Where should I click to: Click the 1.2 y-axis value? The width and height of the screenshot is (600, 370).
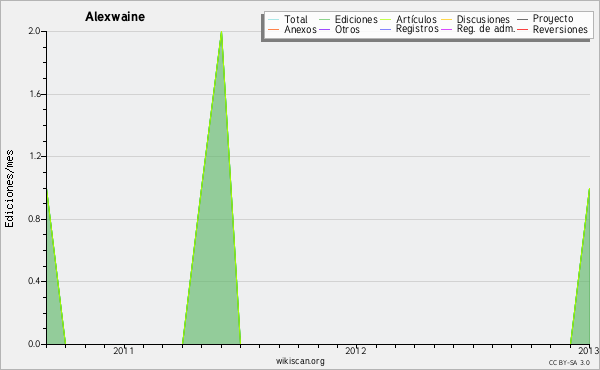pos(35,156)
